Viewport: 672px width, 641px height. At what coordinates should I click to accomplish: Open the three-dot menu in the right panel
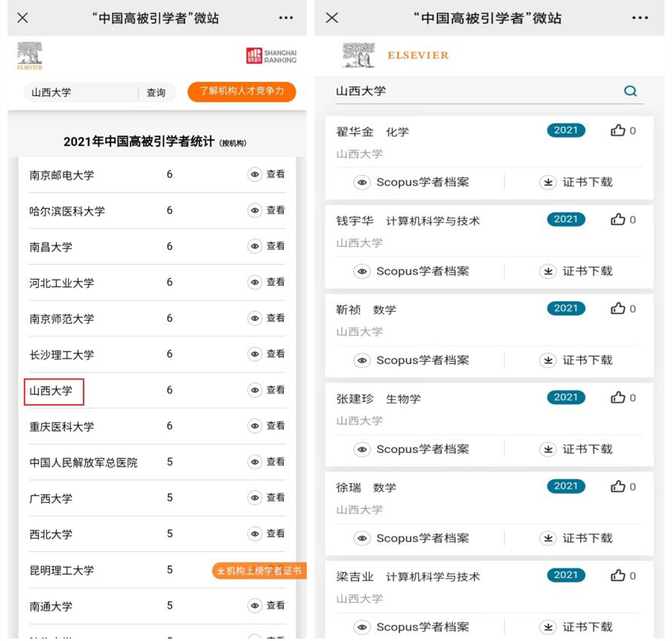point(640,18)
